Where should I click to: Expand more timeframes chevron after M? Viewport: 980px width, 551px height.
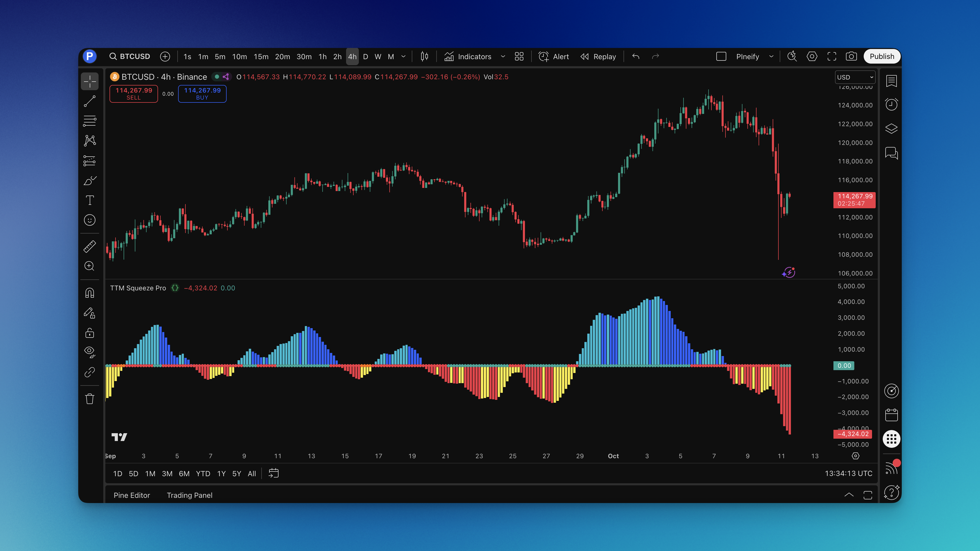coord(403,57)
